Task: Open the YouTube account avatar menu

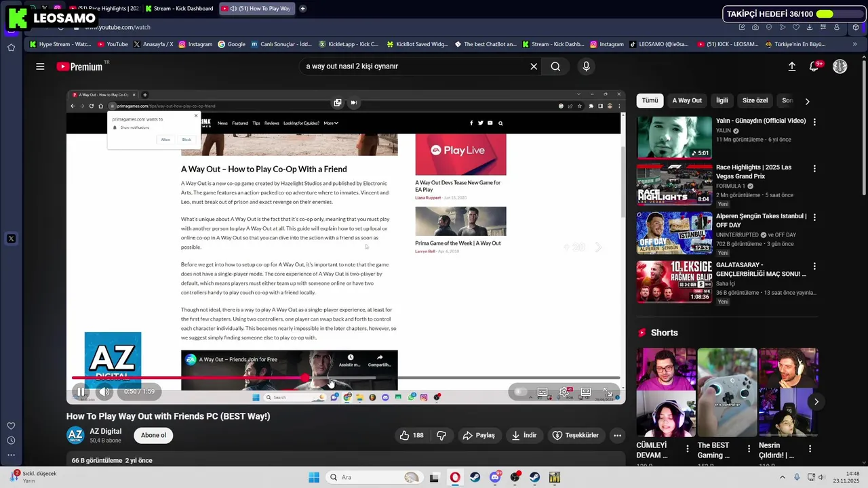Action: point(840,66)
